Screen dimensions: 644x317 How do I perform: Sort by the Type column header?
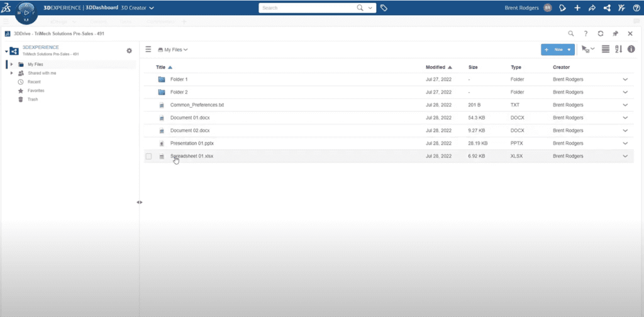(516, 67)
